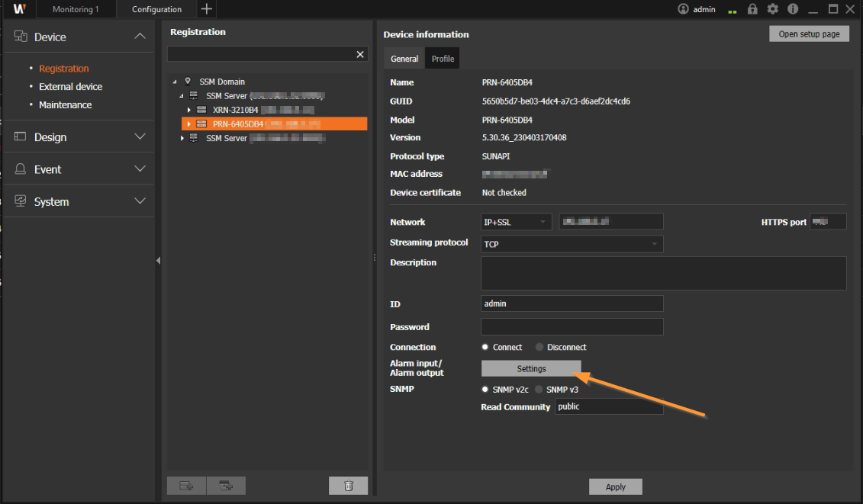Click the Event section bell icon
This screenshot has width=863, height=504.
click(21, 169)
